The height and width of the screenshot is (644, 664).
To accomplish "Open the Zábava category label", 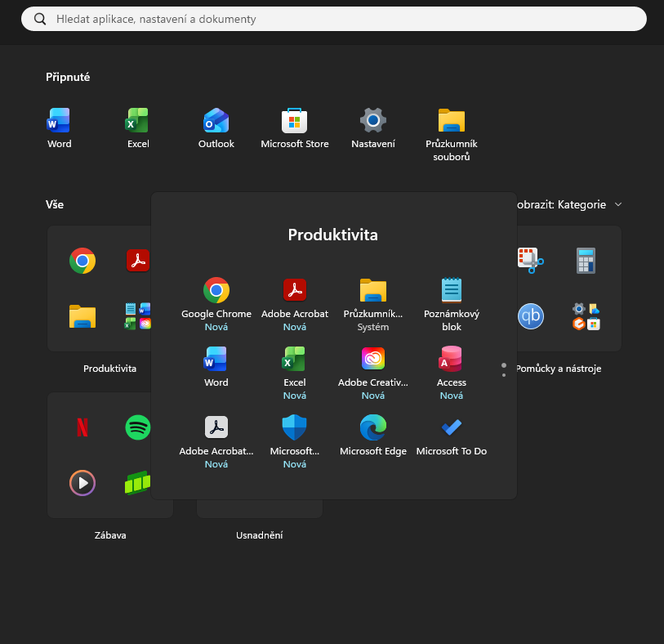I will pos(110,535).
